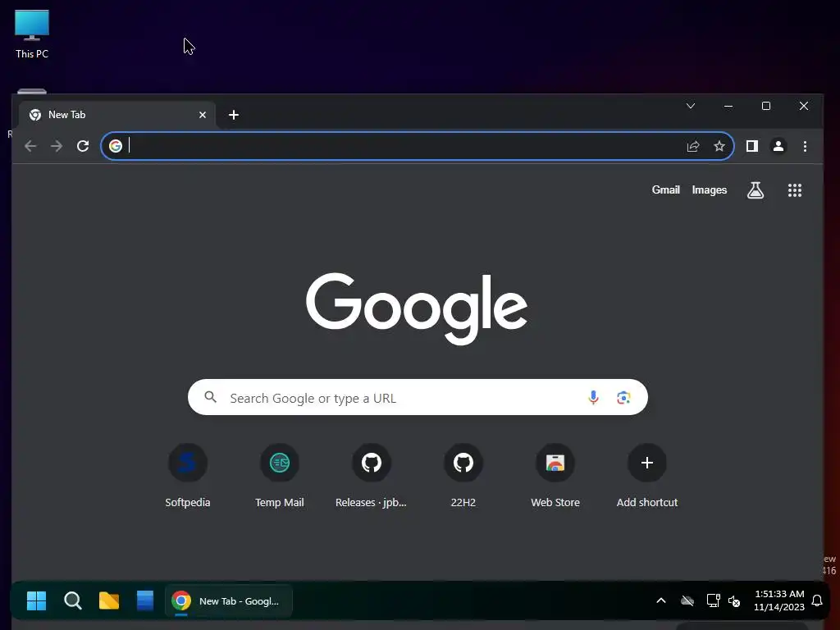Open the Web Store shortcut
This screenshot has width=840, height=630.
tap(555, 475)
